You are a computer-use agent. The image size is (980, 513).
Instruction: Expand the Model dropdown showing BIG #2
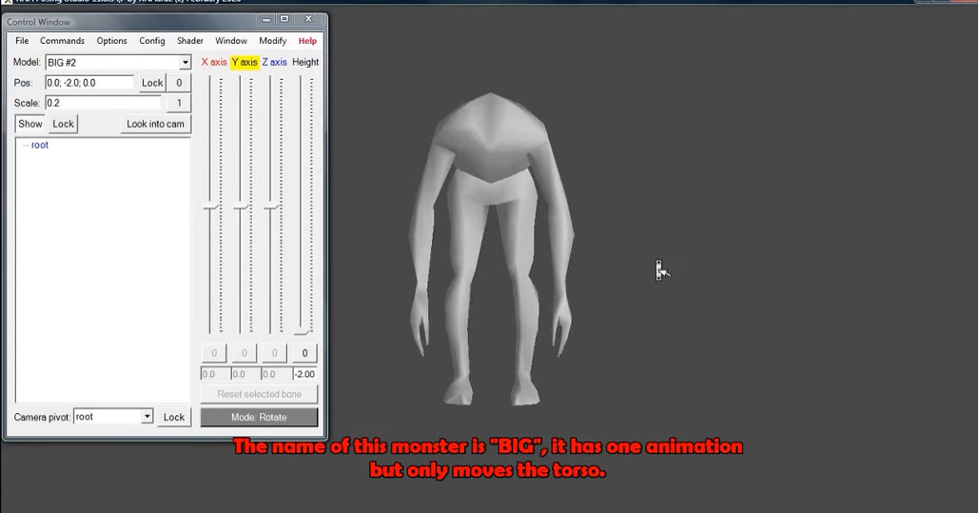click(186, 63)
